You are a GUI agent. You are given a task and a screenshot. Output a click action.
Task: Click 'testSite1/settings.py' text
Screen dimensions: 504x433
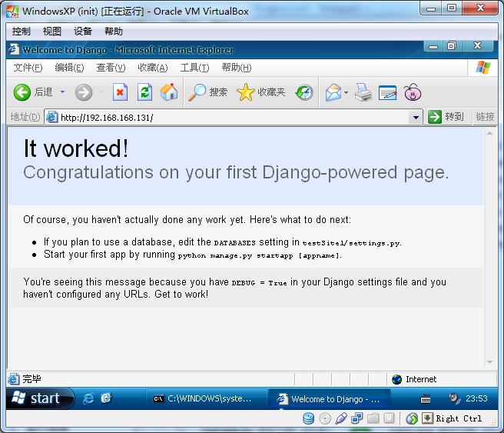[x=352, y=243]
